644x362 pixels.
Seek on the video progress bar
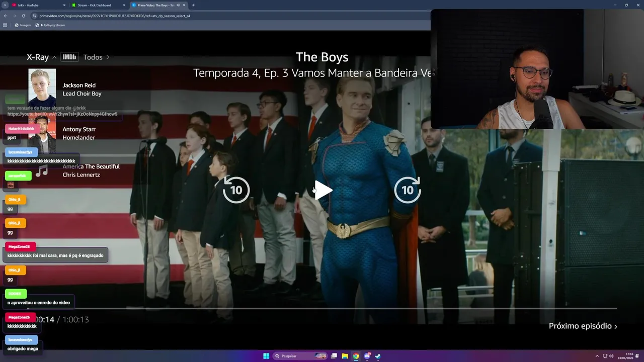[x=322, y=308]
